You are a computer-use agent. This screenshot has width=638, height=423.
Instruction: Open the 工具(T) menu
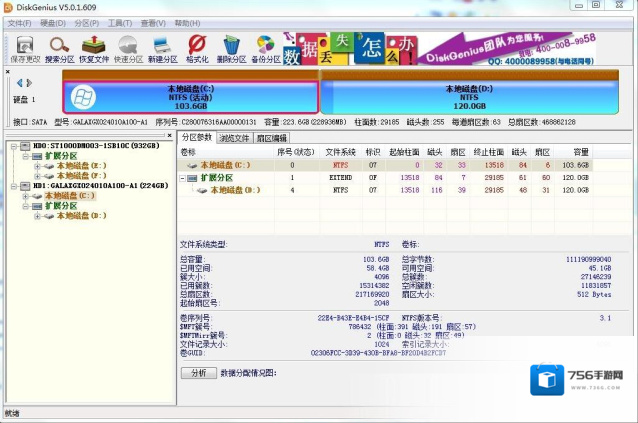pos(120,22)
